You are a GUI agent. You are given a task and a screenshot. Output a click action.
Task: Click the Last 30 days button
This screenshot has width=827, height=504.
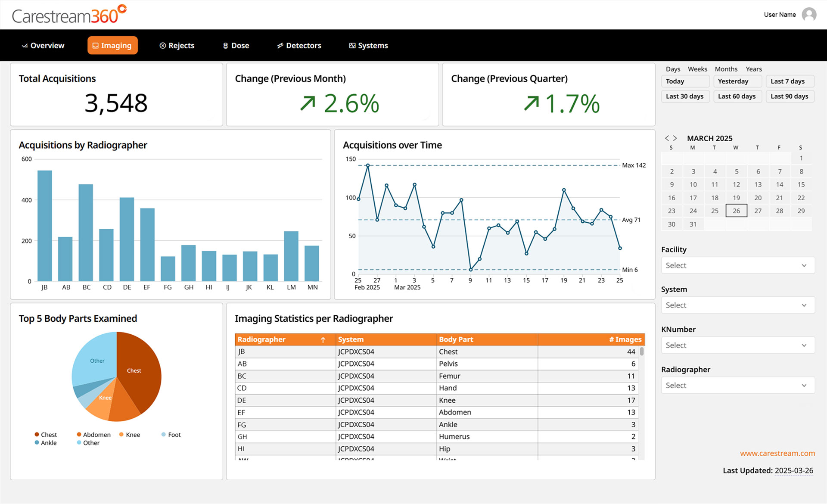[x=684, y=96]
